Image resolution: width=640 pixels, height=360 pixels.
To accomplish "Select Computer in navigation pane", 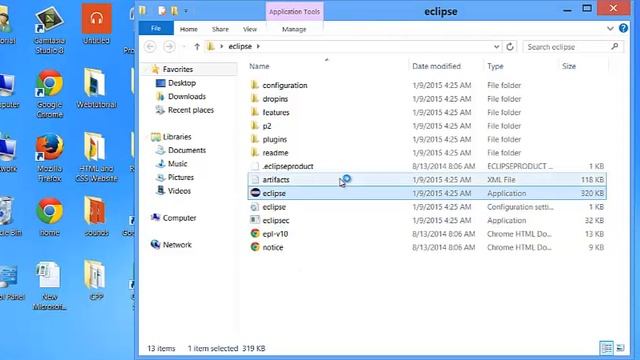I will 180,218.
